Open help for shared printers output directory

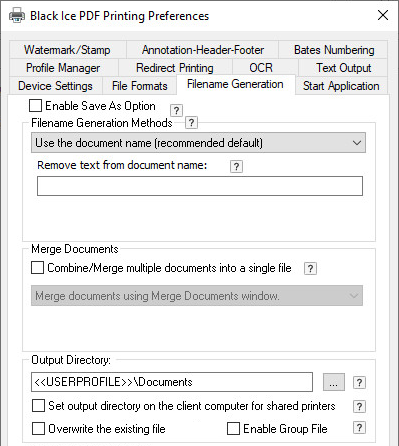(359, 406)
